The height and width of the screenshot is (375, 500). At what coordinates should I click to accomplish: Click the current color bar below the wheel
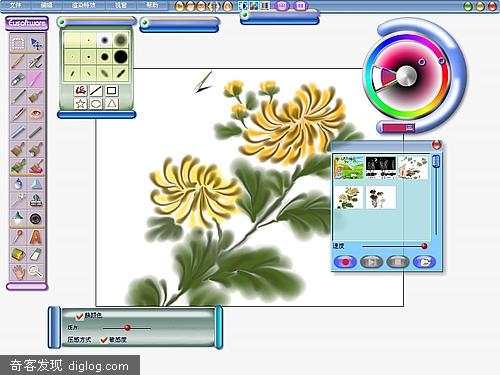(x=397, y=127)
